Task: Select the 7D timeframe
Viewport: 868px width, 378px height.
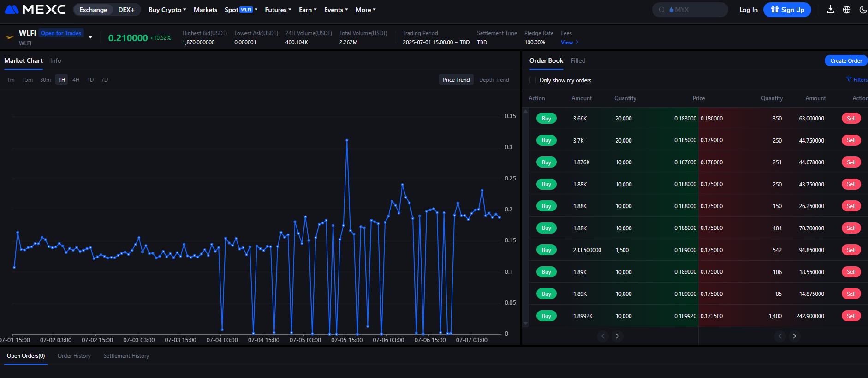Action: tap(105, 80)
